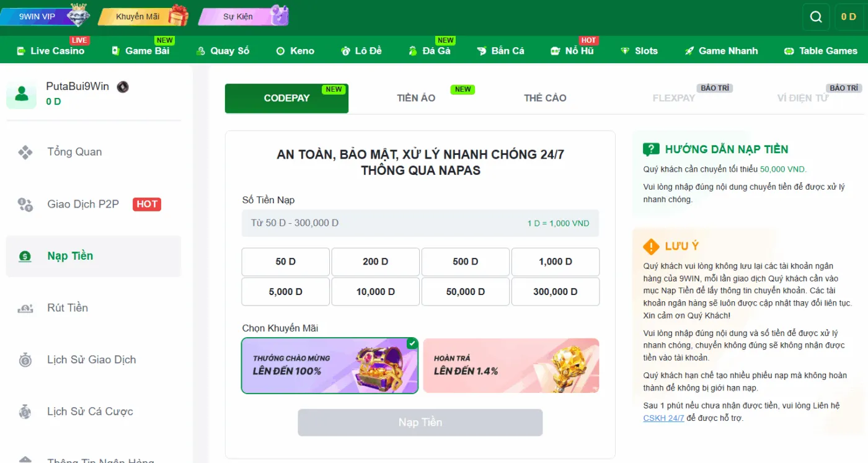Select the 300,000 D deposit amount

click(x=555, y=291)
